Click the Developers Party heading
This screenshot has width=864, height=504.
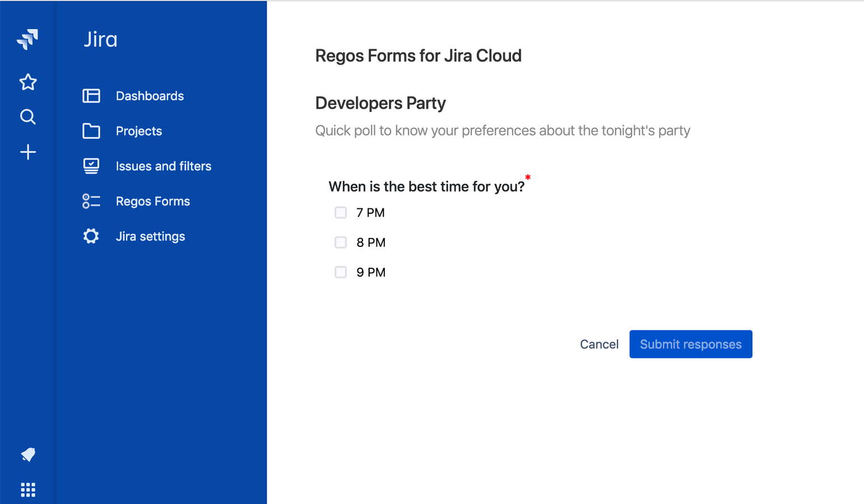pos(380,103)
